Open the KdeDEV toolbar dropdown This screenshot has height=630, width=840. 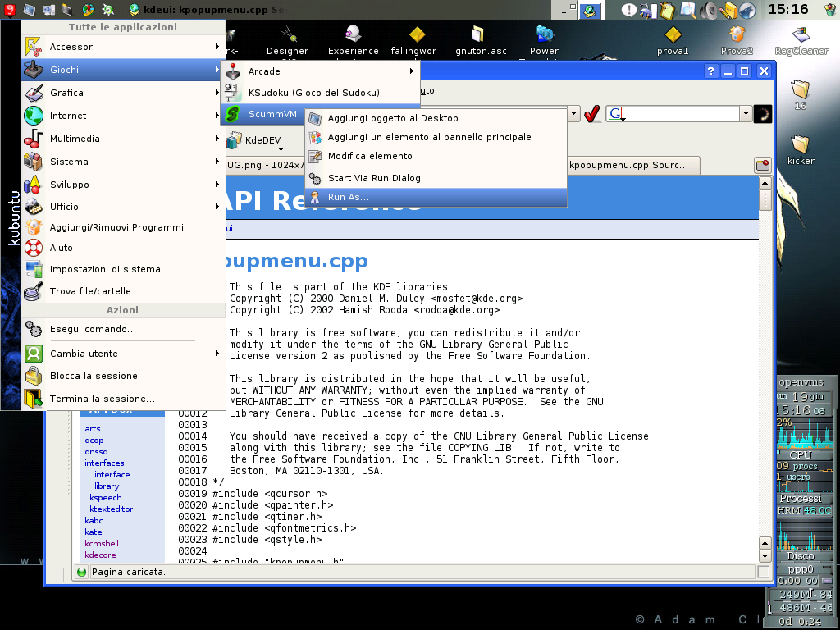281,149
